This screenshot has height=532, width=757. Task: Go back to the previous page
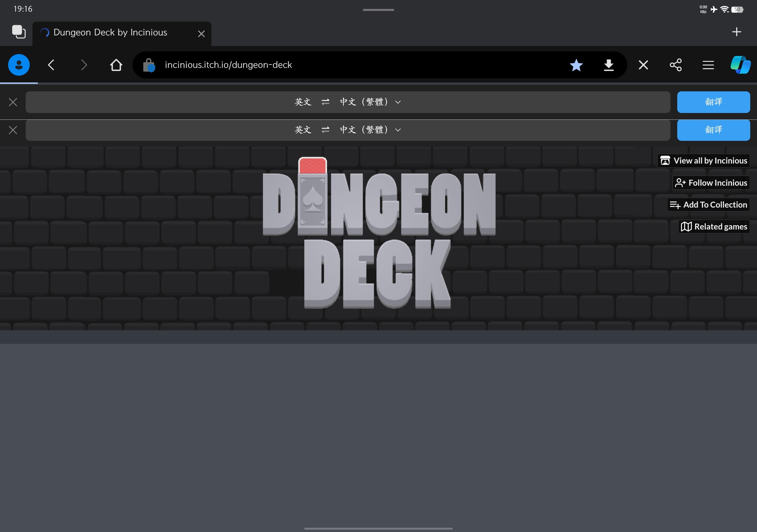pos(51,65)
